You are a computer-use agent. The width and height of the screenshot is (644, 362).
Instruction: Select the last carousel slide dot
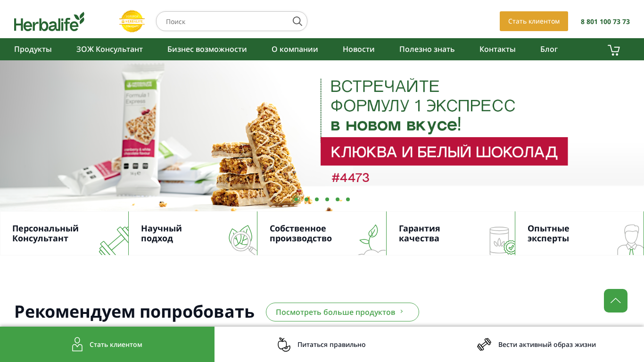[348, 199]
